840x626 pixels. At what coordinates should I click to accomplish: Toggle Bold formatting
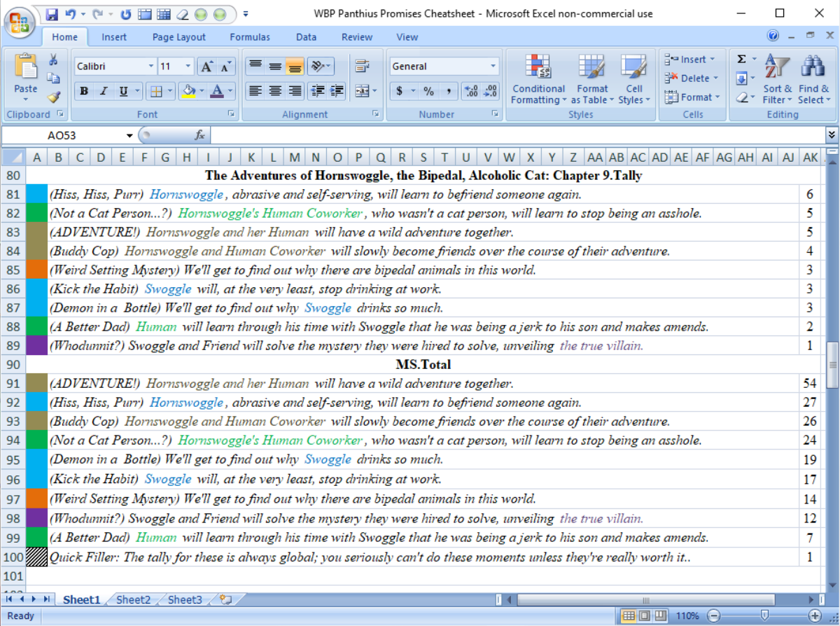[x=84, y=91]
